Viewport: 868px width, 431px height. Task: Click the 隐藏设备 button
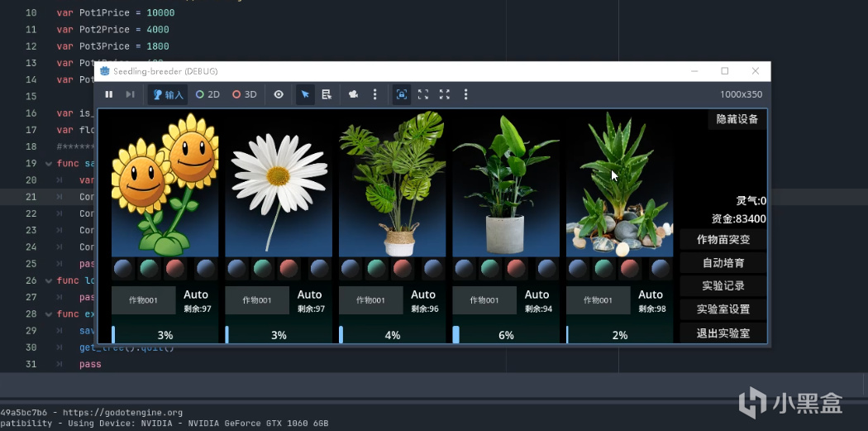737,119
